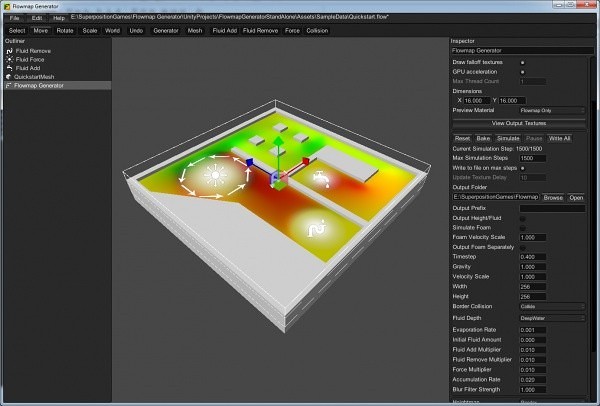The image size is (600, 406).
Task: Click Fluid Add in the toolbar
Action: [x=225, y=31]
